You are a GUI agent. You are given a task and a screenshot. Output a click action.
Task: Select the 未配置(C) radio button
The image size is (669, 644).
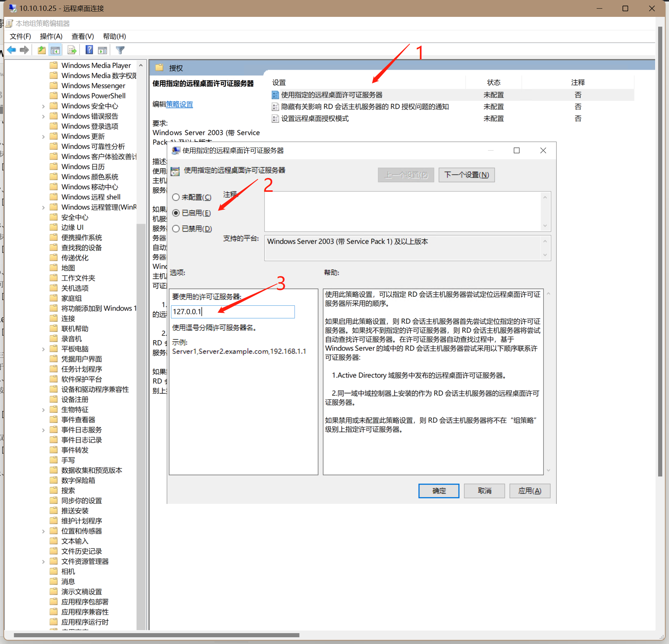(176, 197)
